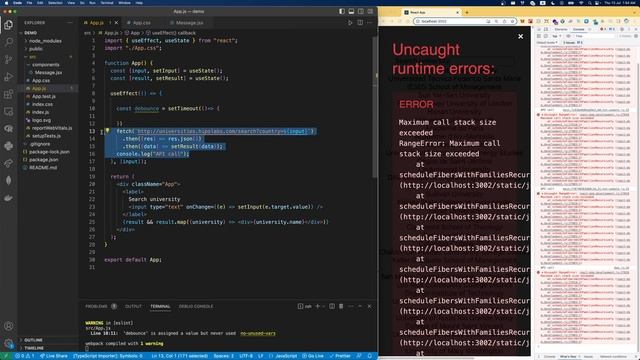Open reportWebVitals.js in explorer
The height and width of the screenshot is (360, 640).
pyautogui.click(x=52, y=128)
